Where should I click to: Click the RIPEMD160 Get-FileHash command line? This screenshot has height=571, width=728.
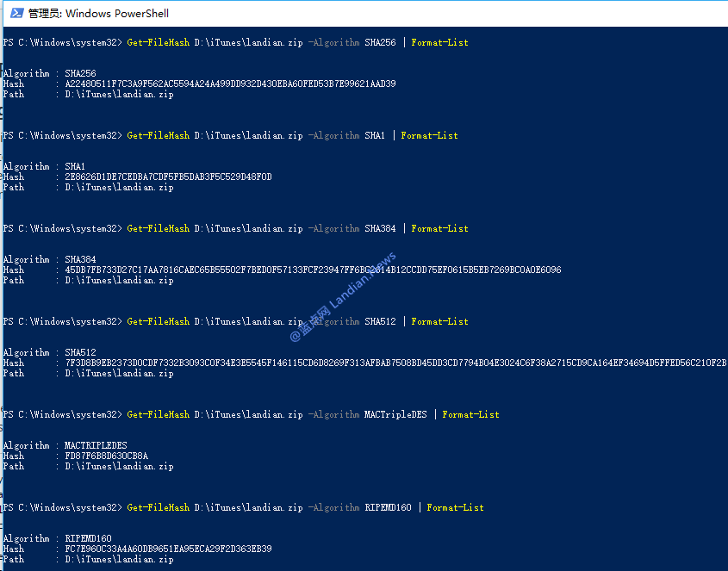[158, 506]
